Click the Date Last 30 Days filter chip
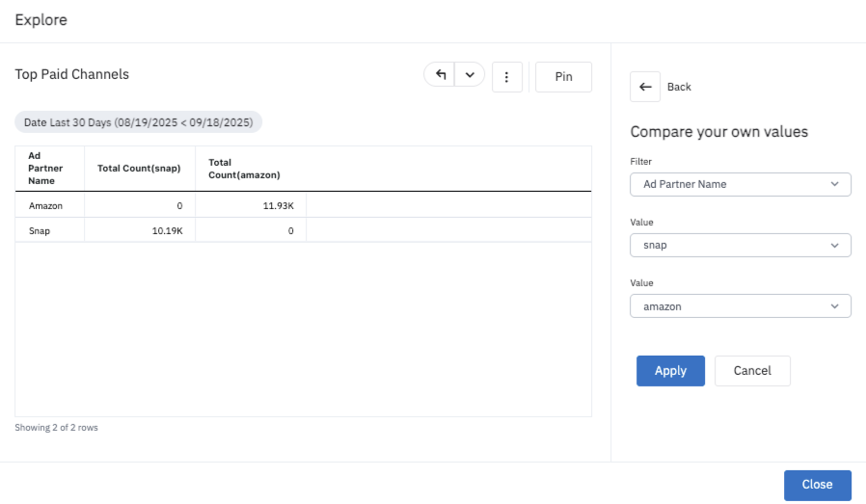 (138, 122)
